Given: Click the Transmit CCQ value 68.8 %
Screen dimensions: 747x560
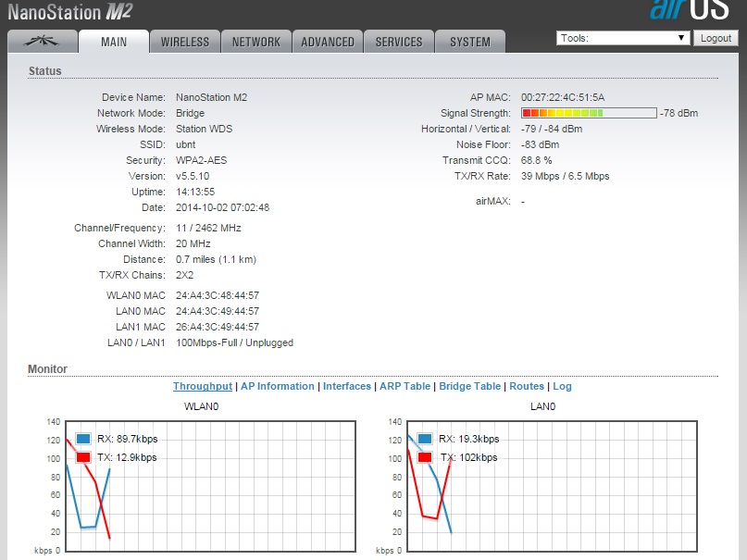Looking at the screenshot, I should pos(536,160).
